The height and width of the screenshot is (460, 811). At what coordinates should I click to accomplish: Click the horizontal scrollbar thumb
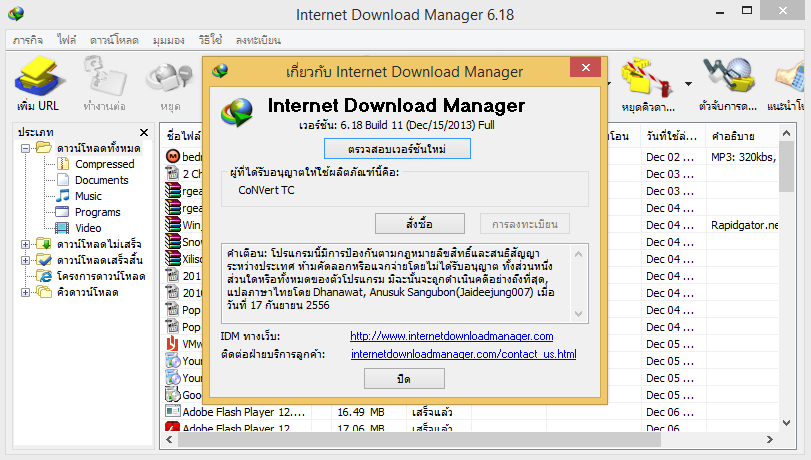pyautogui.click(x=419, y=439)
